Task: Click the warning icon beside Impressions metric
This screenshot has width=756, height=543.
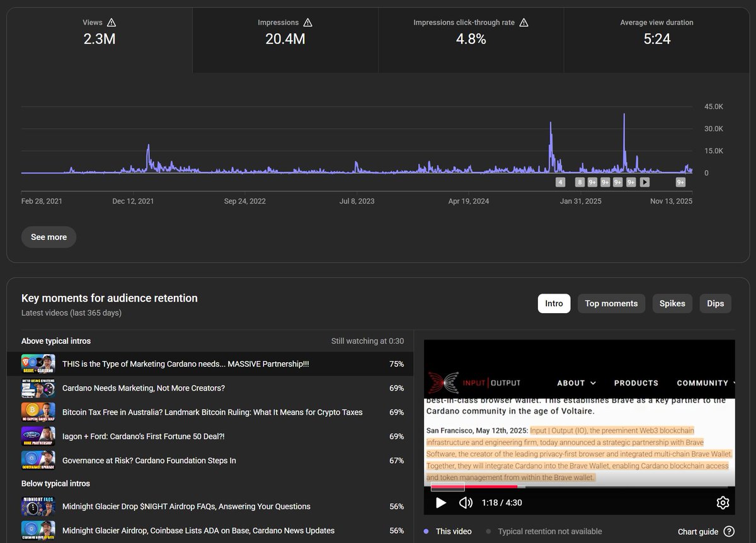Action: 308,22
